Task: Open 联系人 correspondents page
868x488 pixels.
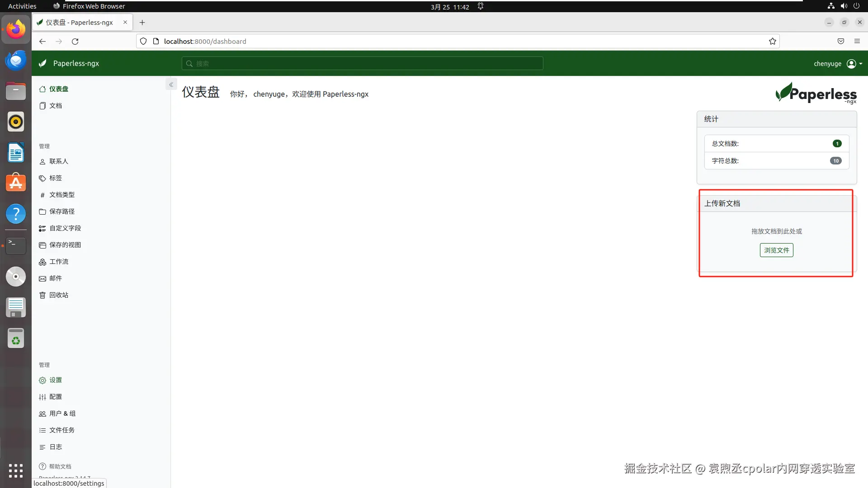Action: [x=54, y=161]
